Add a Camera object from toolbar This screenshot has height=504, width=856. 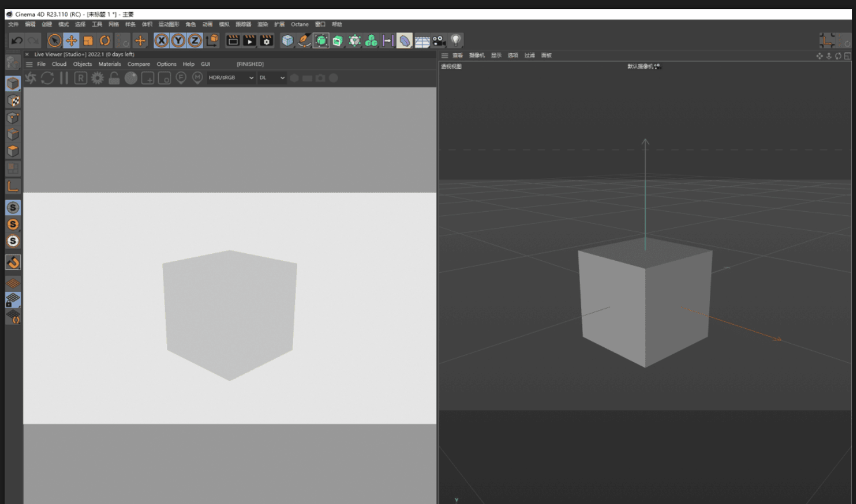click(x=439, y=40)
